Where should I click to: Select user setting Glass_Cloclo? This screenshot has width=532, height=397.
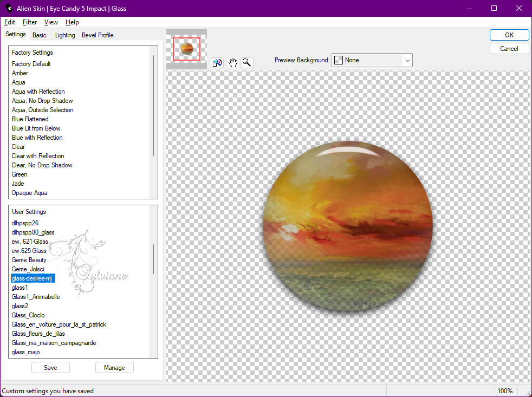[28, 315]
